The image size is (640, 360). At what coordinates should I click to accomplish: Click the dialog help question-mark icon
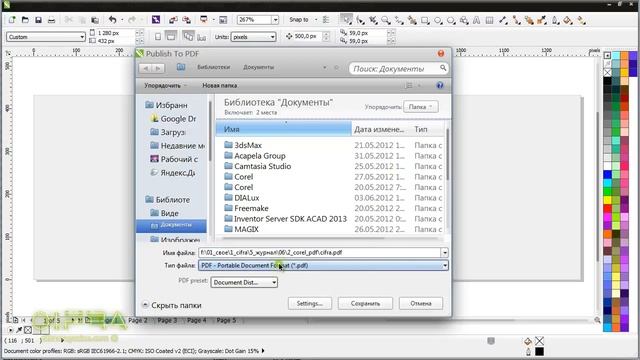click(440, 85)
